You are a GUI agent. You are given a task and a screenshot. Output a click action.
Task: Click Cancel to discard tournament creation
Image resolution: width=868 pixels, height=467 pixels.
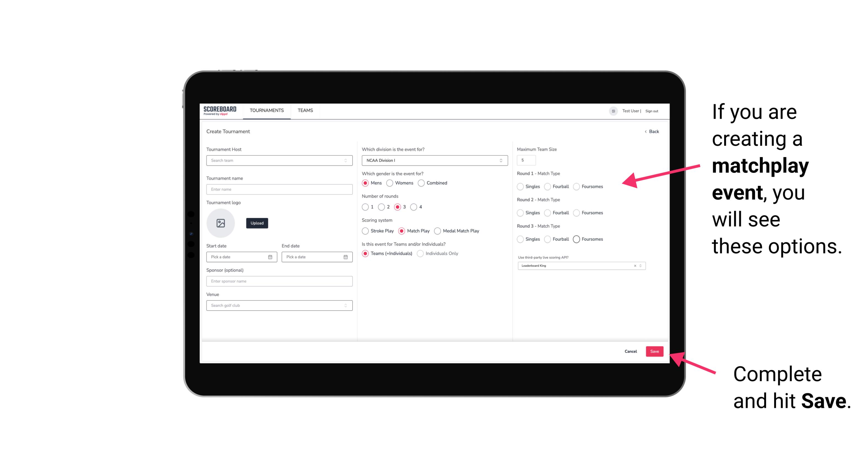pos(631,351)
